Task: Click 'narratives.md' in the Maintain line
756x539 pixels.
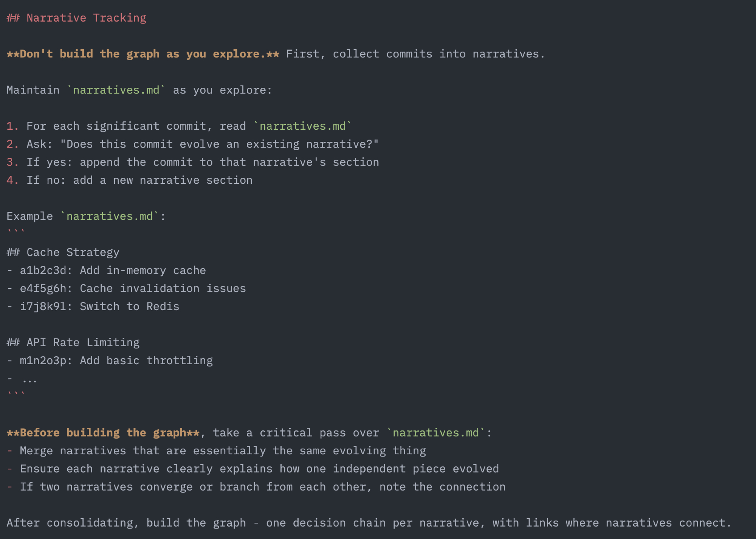Action: point(116,90)
